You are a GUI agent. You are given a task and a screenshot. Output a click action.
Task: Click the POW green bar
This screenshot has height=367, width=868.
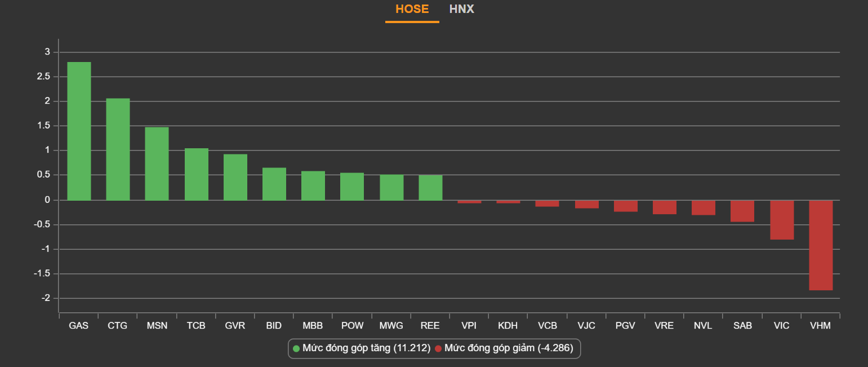(x=352, y=187)
